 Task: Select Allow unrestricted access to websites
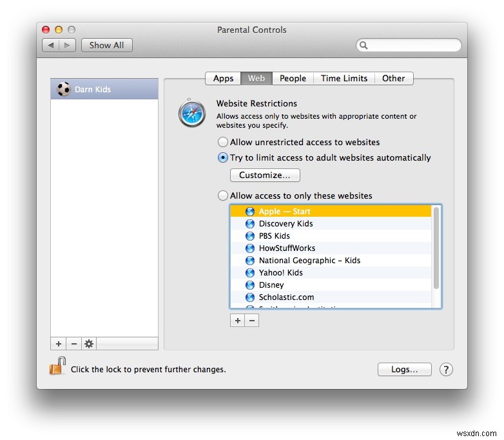pos(223,142)
